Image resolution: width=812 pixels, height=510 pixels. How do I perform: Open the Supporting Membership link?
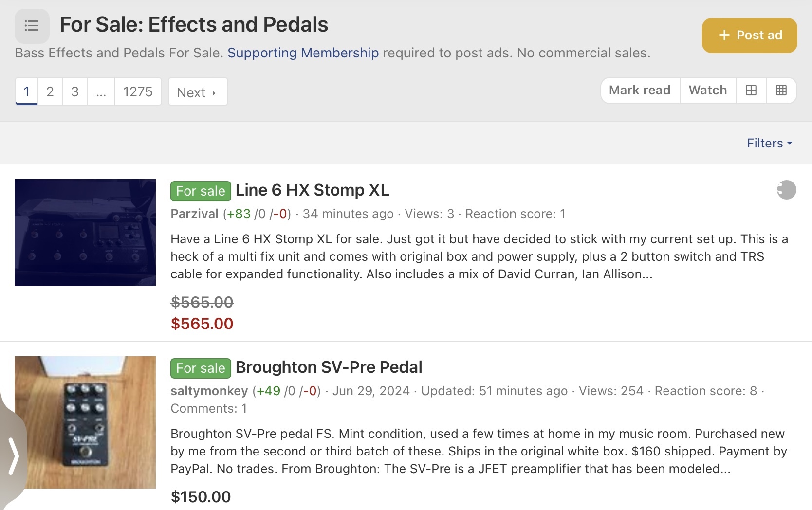coord(303,53)
